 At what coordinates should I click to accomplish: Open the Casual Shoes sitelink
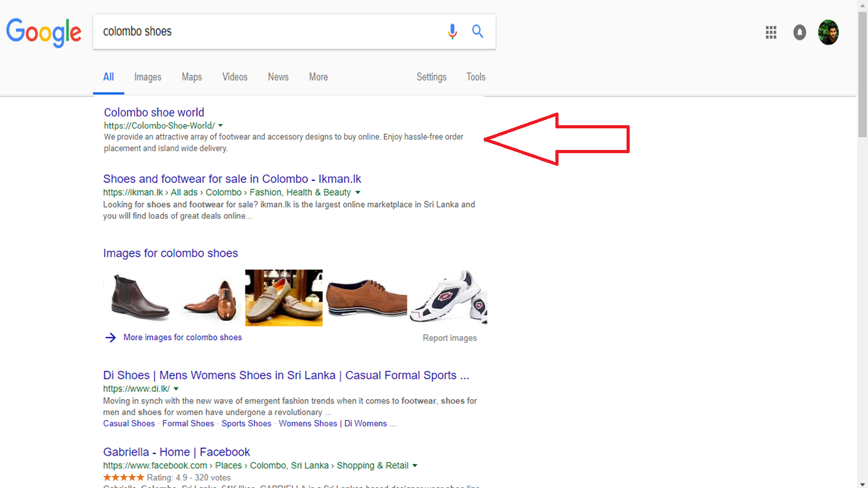[x=129, y=424]
